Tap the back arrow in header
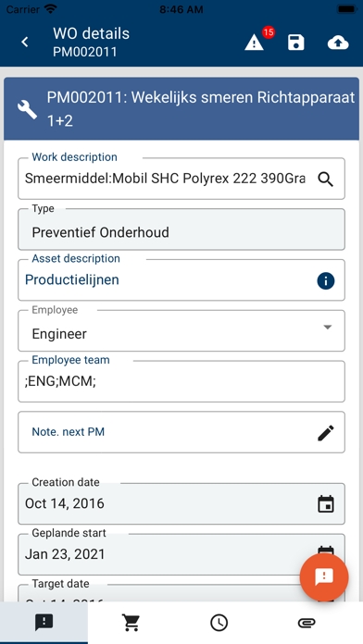This screenshot has height=644, width=363. tap(25, 42)
